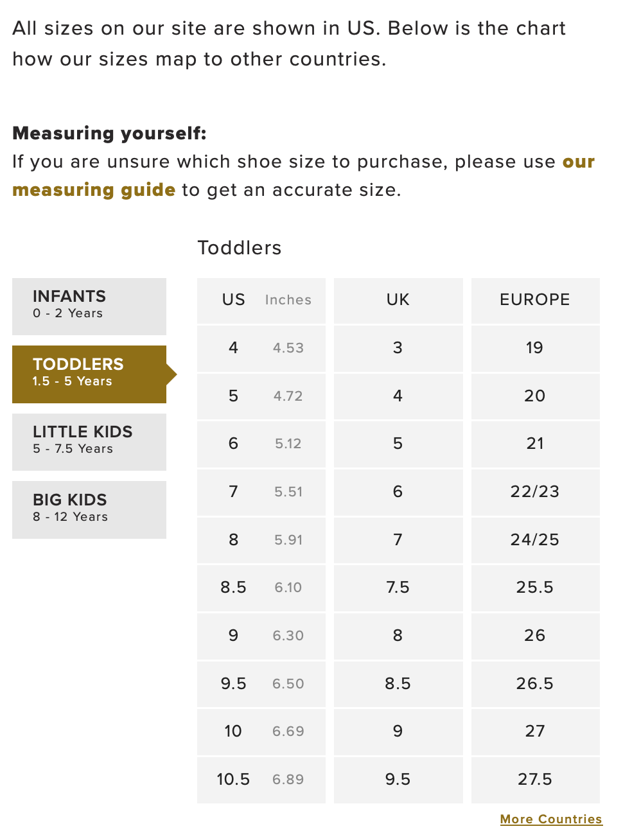
Task: Click the 5.12 inches value
Action: (x=288, y=444)
